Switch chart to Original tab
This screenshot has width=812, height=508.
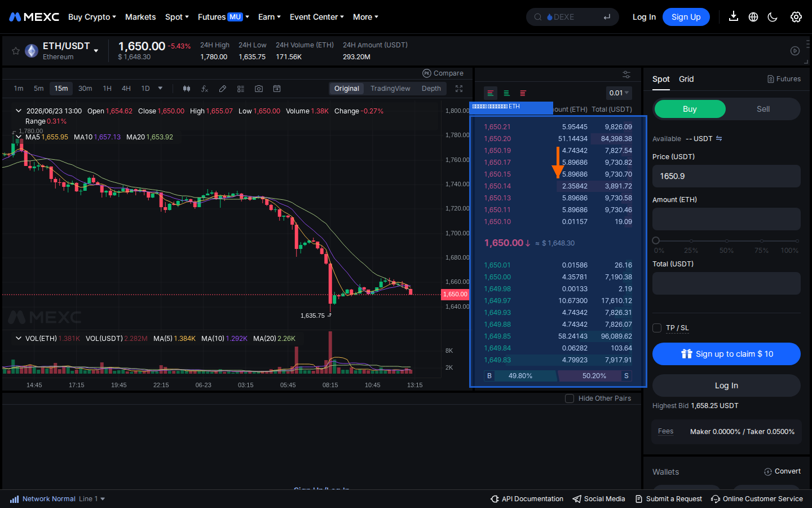click(x=346, y=89)
